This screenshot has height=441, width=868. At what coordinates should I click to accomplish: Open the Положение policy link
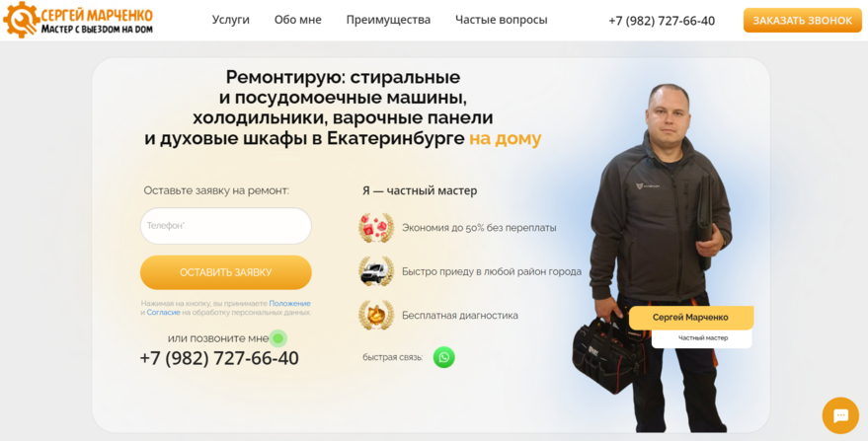(289, 303)
